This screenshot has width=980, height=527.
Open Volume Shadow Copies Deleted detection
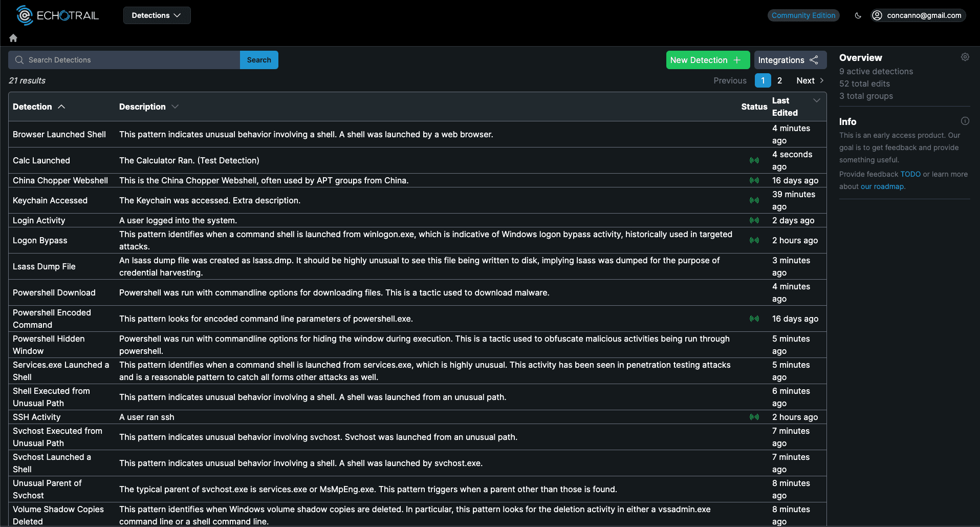[58, 515]
